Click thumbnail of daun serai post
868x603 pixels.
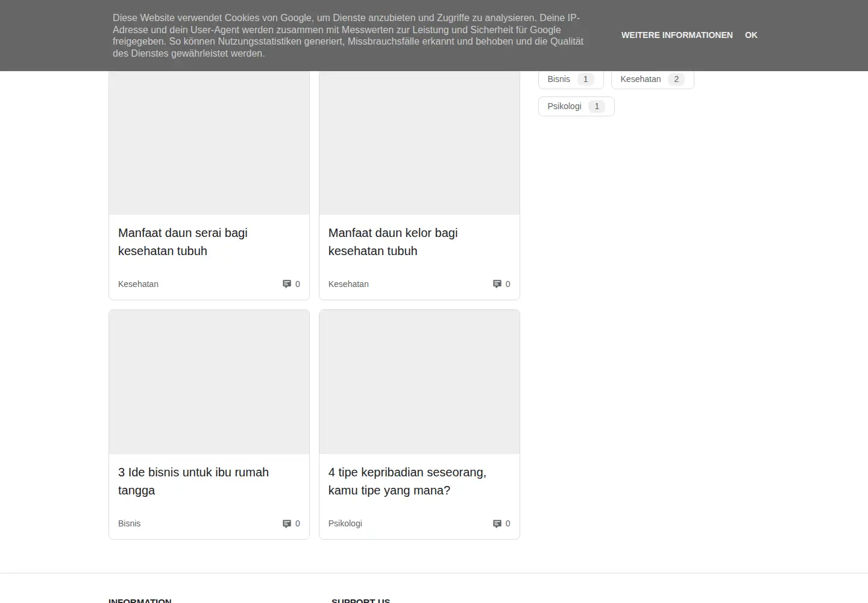pyautogui.click(x=209, y=142)
